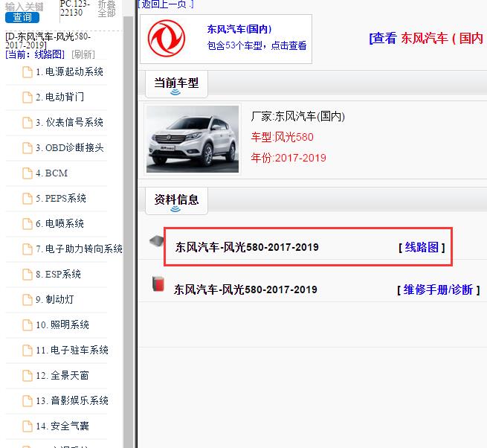Open the document icon for 制动灯
The height and width of the screenshot is (448, 487).
(28, 300)
